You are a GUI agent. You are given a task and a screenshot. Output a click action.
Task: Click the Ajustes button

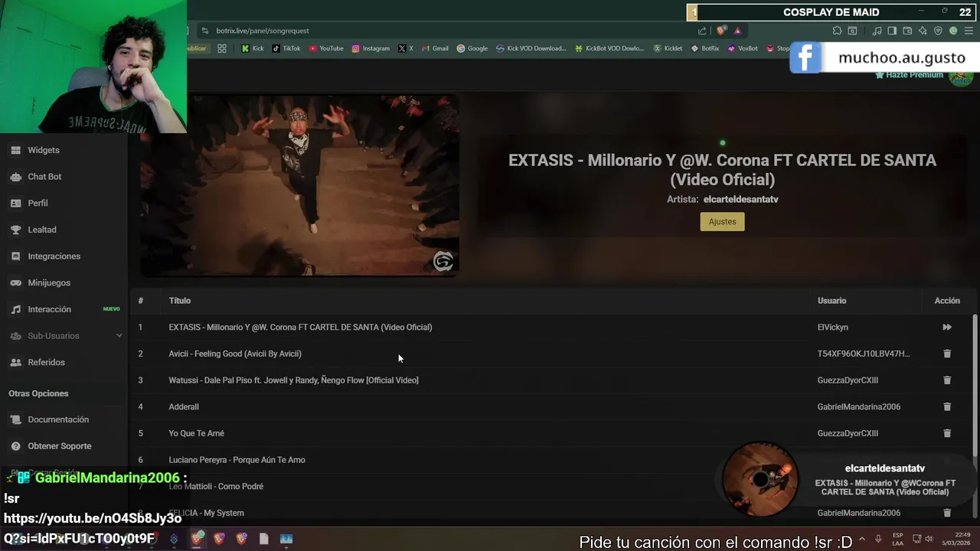tap(722, 222)
